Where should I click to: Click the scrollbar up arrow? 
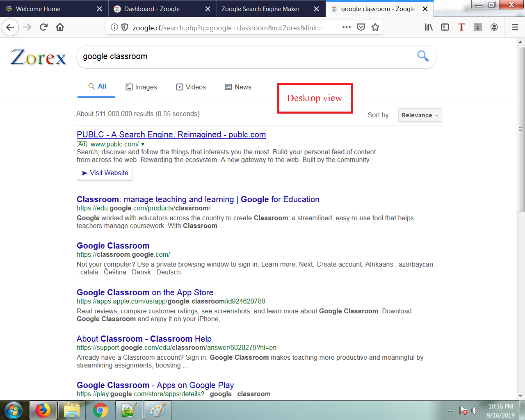520,42
